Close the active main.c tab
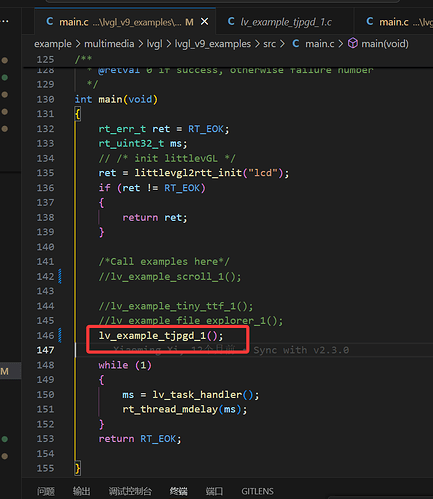Viewport: 433px width, 499px height. coord(205,22)
